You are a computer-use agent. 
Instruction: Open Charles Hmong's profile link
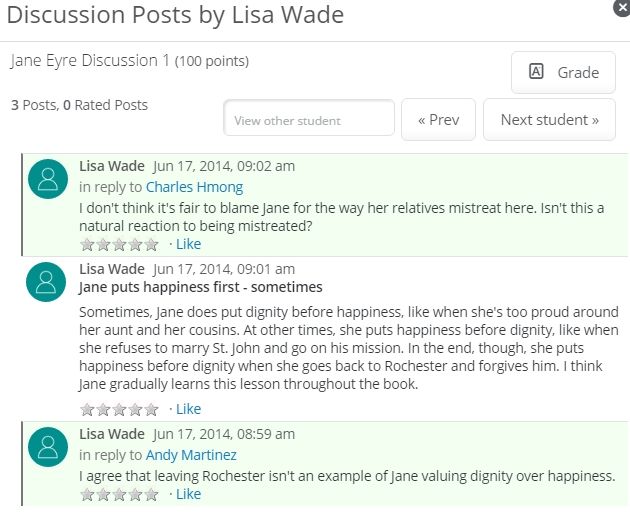click(194, 187)
